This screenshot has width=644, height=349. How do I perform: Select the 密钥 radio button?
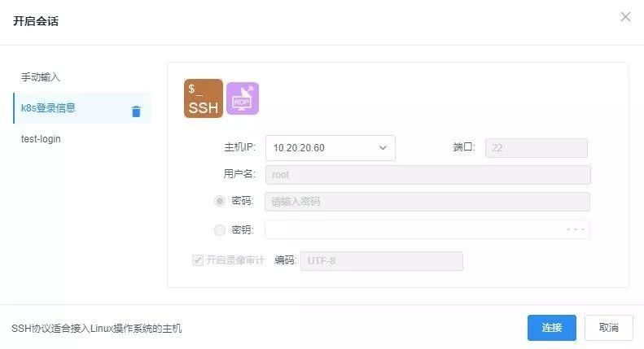click(220, 230)
